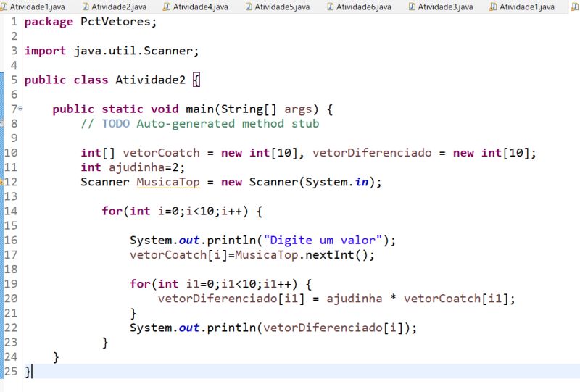This screenshot has width=580, height=392.
Task: Click line number 22 in the gutter
Action: click(x=11, y=328)
